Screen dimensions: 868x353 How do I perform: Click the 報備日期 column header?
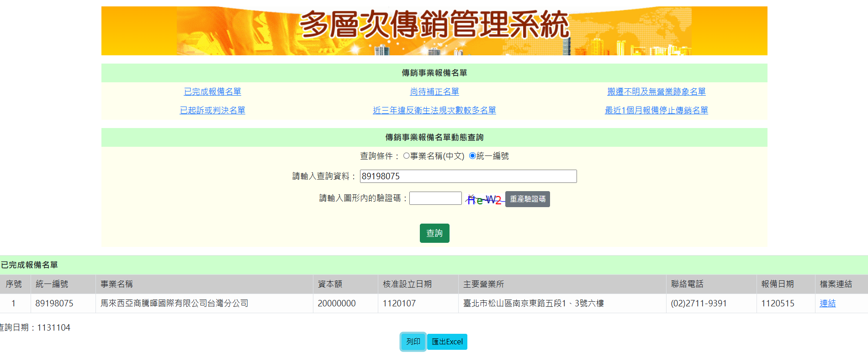tap(786, 284)
